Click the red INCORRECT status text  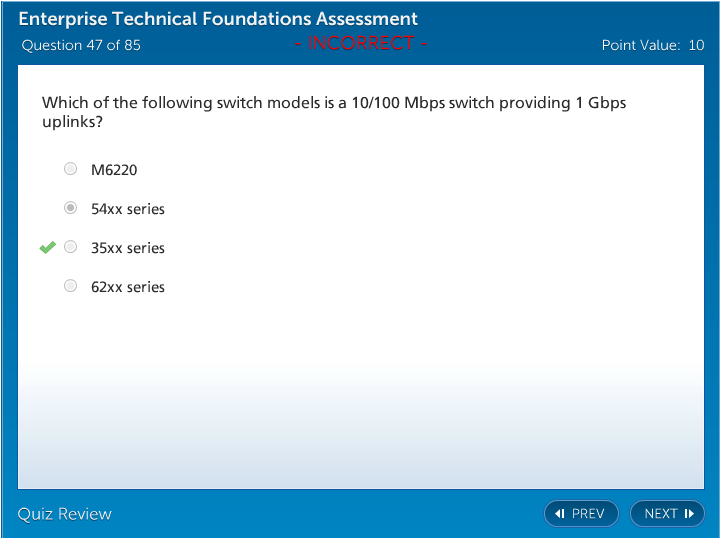pyautogui.click(x=361, y=43)
